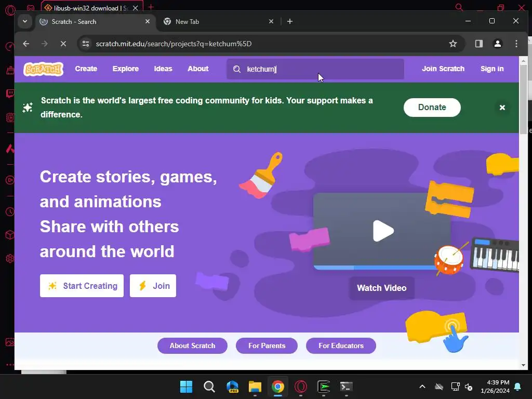Viewport: 532px width, 399px height.
Task: Close the New Tab tab
Action: [x=271, y=21]
